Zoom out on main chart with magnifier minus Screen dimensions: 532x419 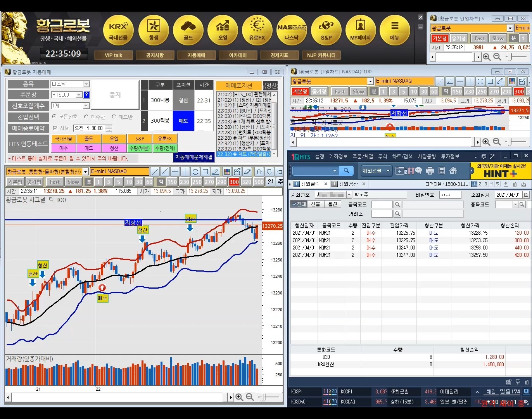click(x=250, y=397)
